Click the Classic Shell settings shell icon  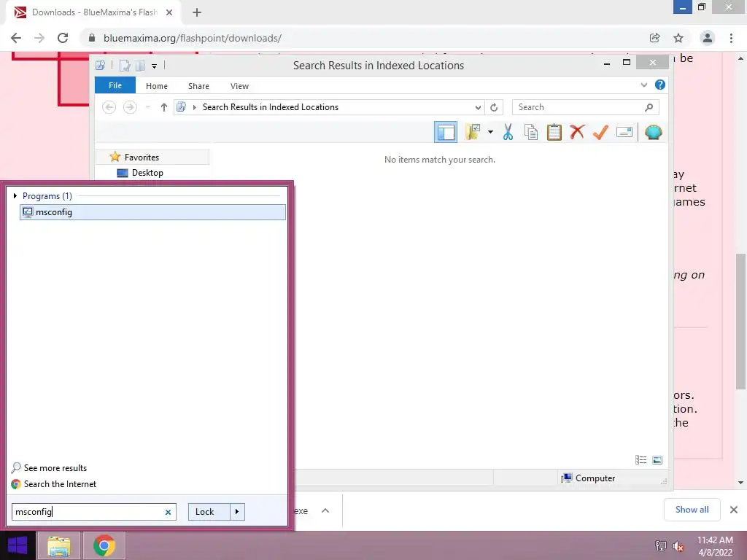coord(653,132)
